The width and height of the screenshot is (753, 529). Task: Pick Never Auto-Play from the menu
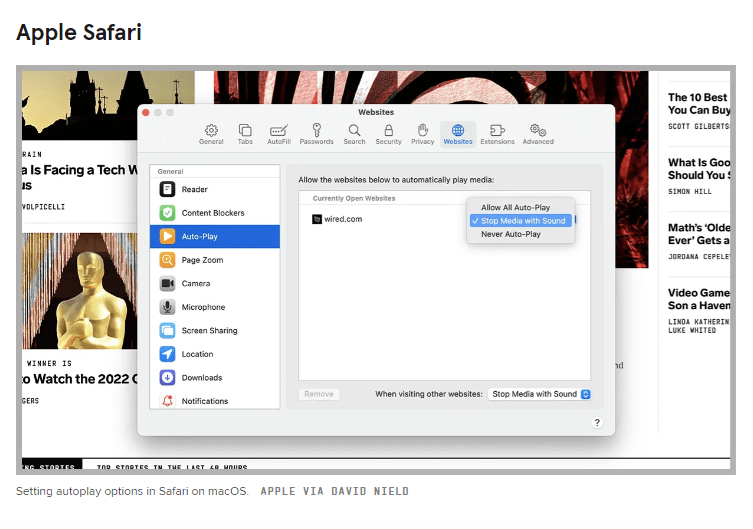point(511,234)
